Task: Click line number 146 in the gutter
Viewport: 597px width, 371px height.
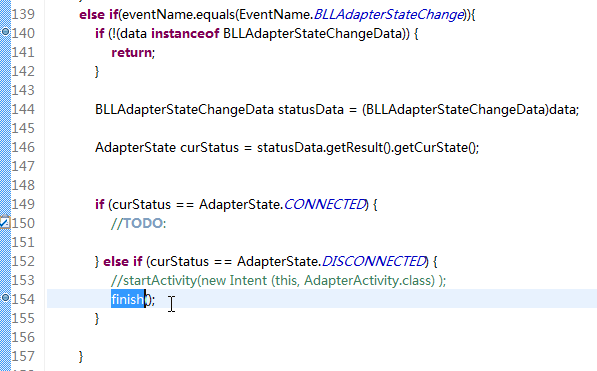Action: pos(23,147)
